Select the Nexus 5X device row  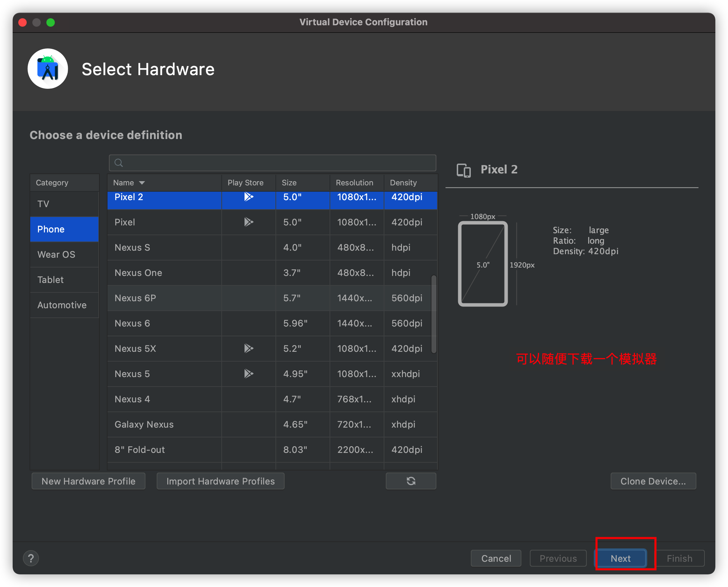pos(272,349)
